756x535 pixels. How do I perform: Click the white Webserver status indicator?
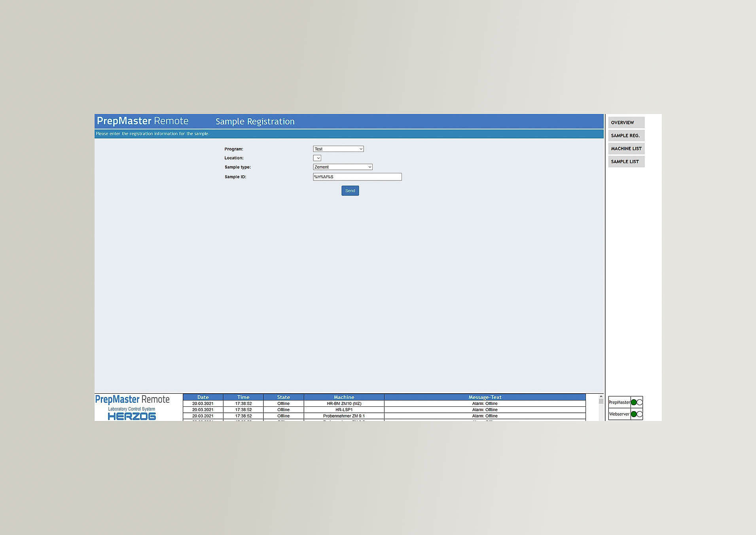[639, 414]
